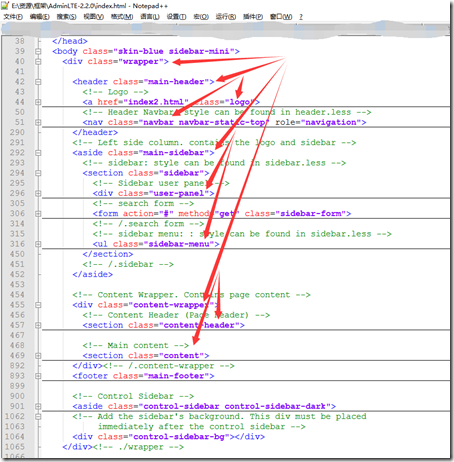Collapse the comment fold at line 1062
Image resolution: width=454 pixels, height=462 pixels.
pyautogui.click(x=38, y=417)
